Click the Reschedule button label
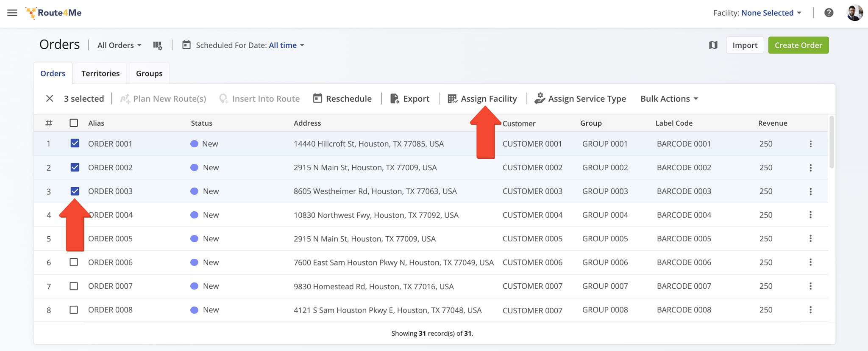 [x=349, y=99]
